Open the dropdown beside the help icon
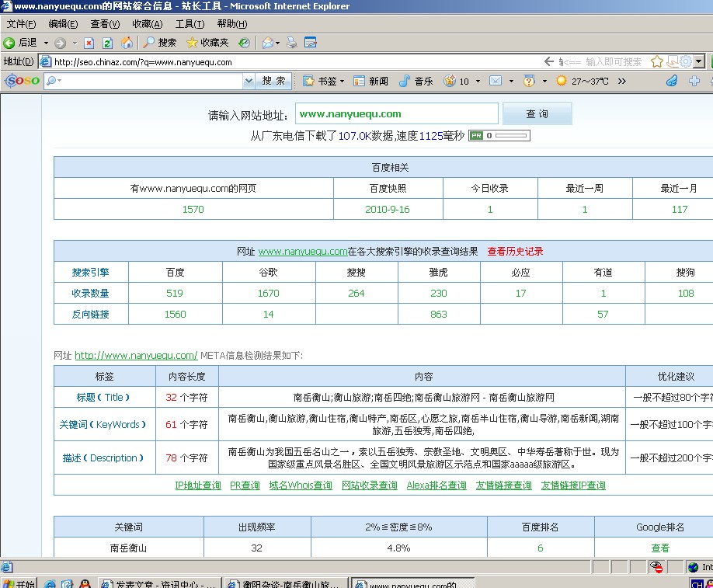713x588 pixels. tap(544, 82)
